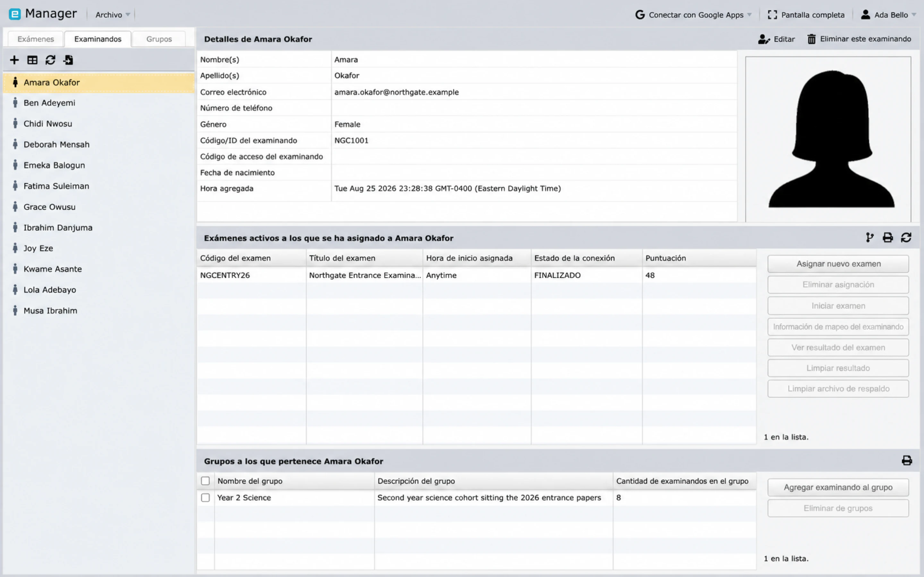Click the branch icon in active exams header

click(870, 238)
